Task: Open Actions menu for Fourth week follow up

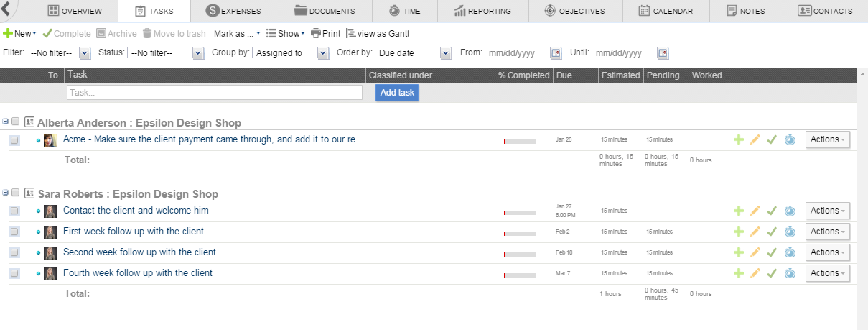Action: coord(827,273)
